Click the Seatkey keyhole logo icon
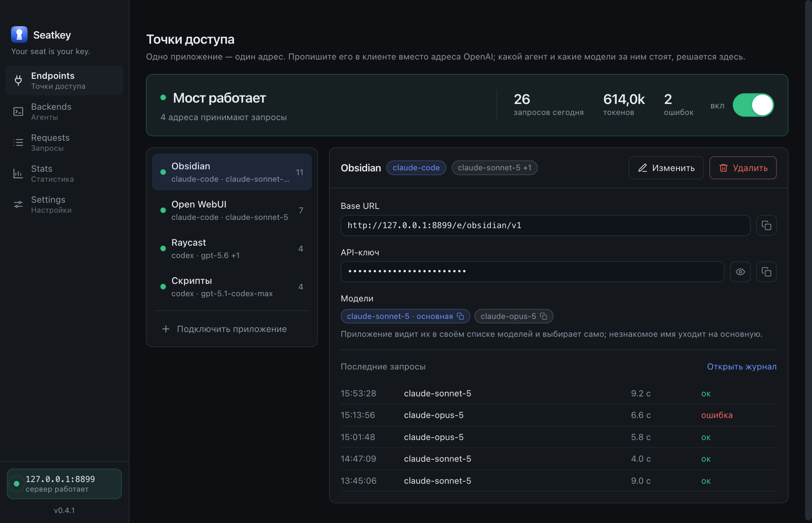 [19, 34]
